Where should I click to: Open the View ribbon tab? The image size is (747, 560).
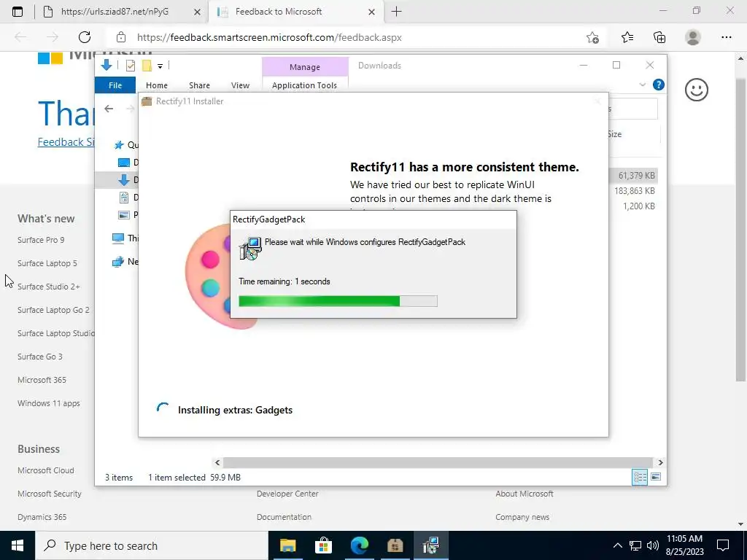click(240, 85)
